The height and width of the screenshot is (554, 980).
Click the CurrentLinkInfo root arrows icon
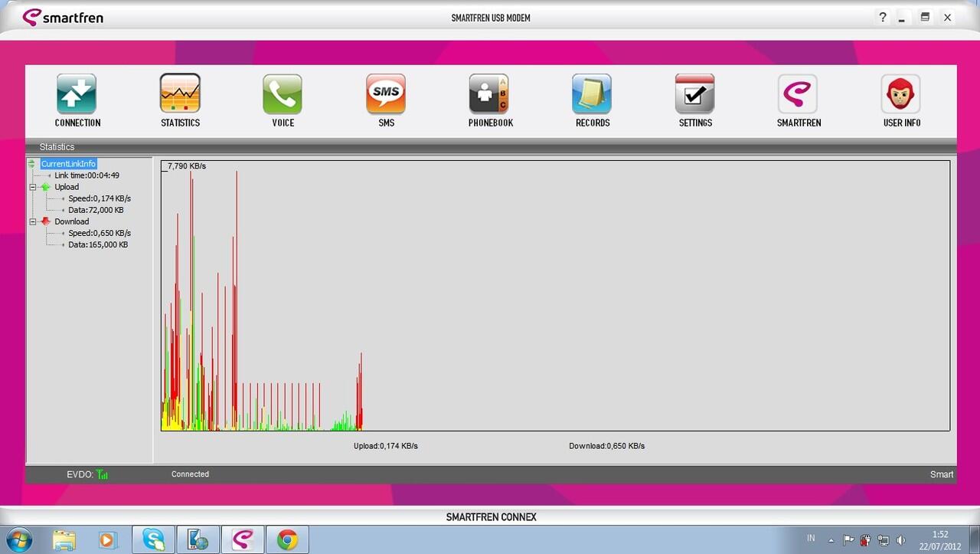tap(31, 164)
